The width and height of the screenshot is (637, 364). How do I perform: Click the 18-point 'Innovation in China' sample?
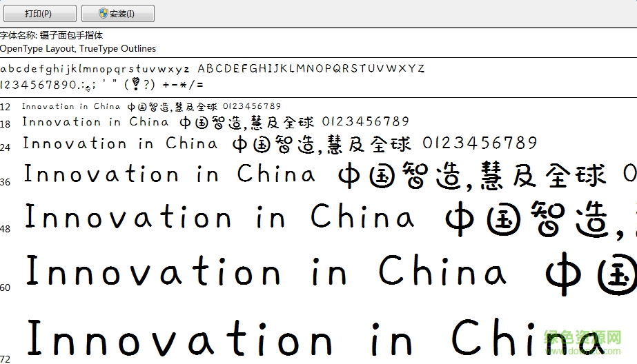(95, 121)
